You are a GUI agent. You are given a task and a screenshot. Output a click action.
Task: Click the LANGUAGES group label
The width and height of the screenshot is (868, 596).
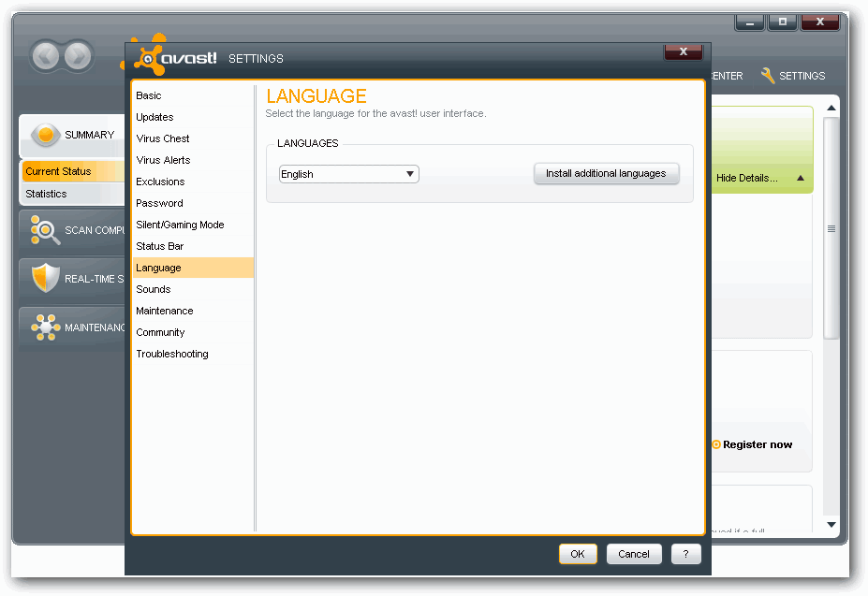point(308,143)
